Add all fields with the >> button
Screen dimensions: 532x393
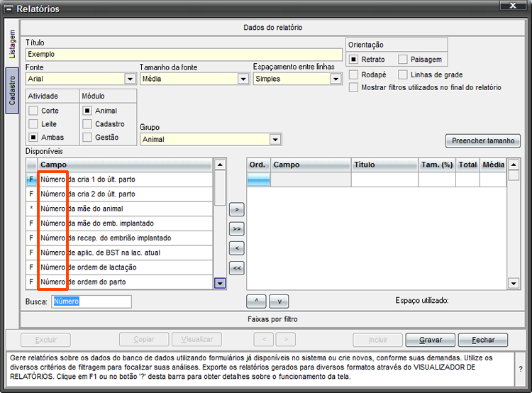pyautogui.click(x=236, y=228)
